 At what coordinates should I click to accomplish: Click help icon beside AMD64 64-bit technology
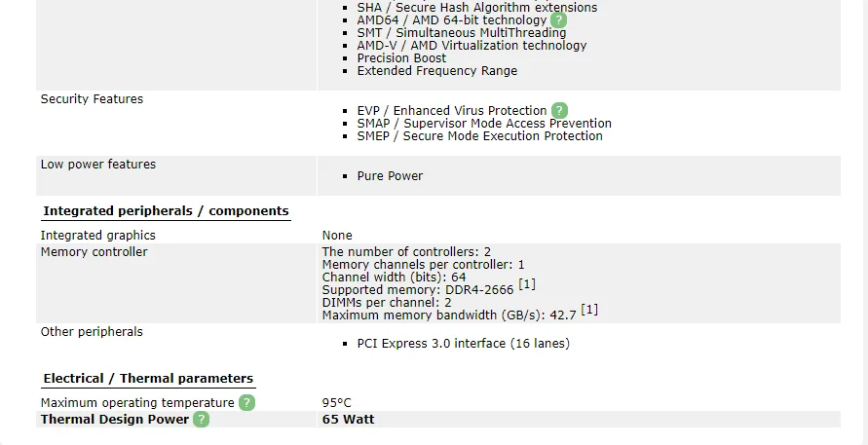click(558, 20)
